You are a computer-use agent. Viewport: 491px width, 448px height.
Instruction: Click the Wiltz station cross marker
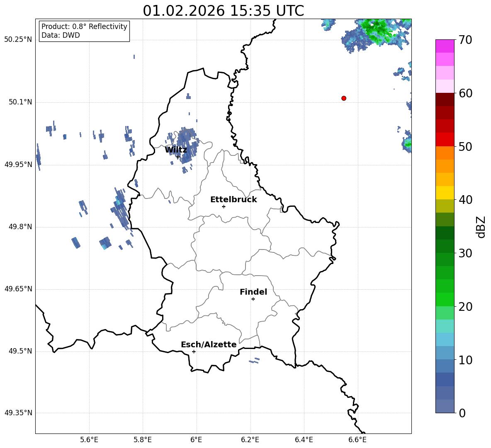tap(178, 157)
